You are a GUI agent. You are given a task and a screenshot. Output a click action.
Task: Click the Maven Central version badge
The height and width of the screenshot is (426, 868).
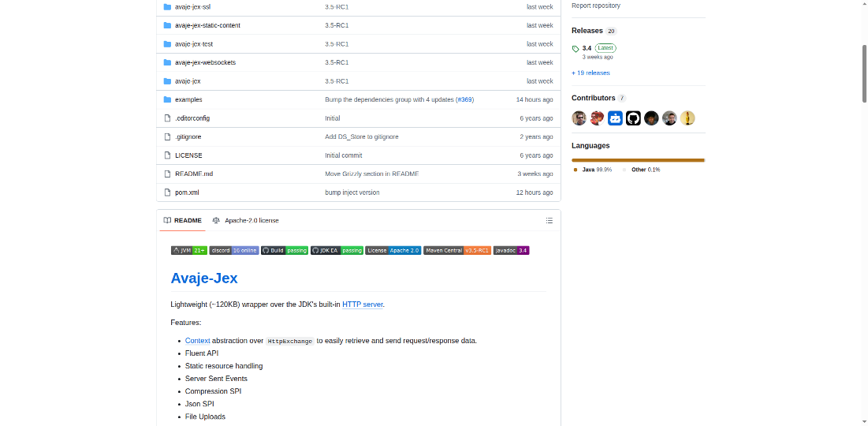(457, 250)
